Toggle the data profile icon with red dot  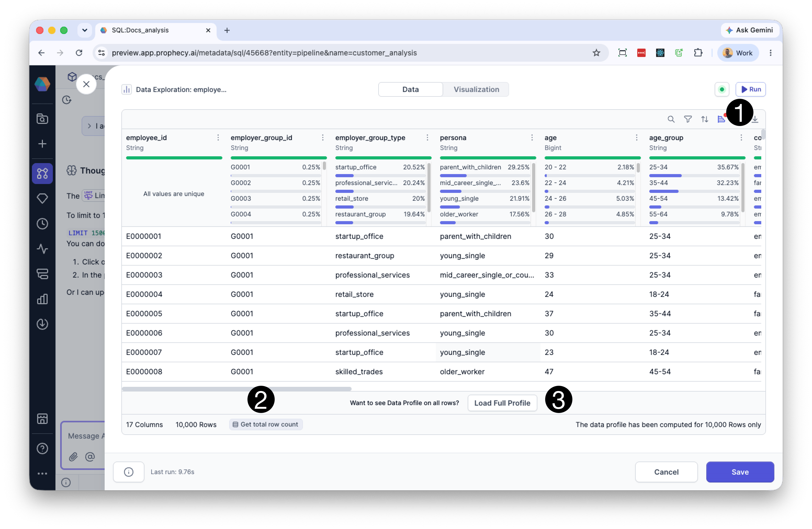point(721,119)
